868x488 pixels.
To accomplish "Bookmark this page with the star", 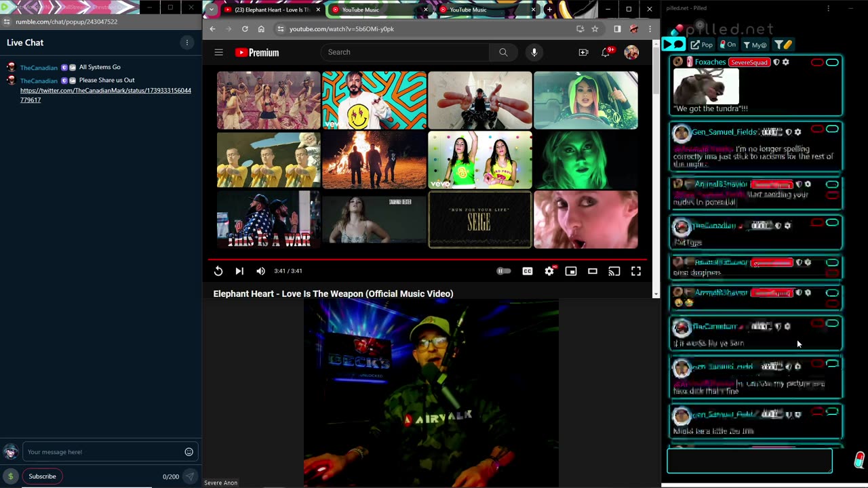I will pyautogui.click(x=595, y=29).
